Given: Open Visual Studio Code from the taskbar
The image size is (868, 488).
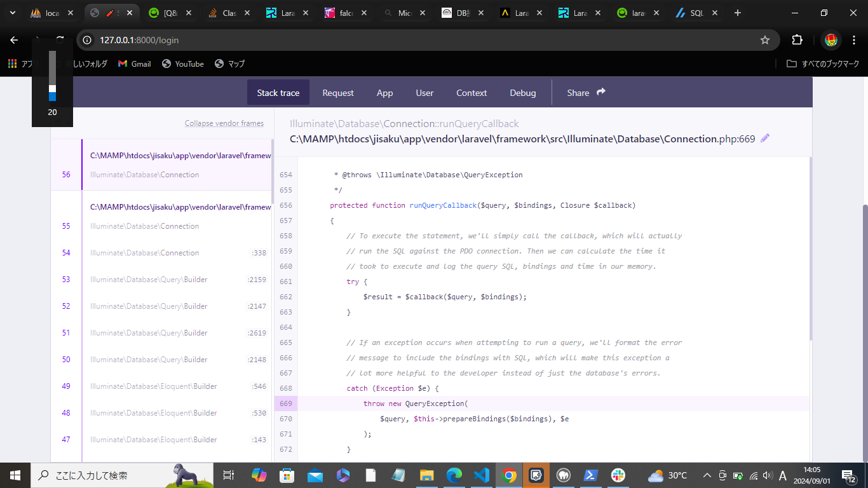Looking at the screenshot, I should (481, 475).
